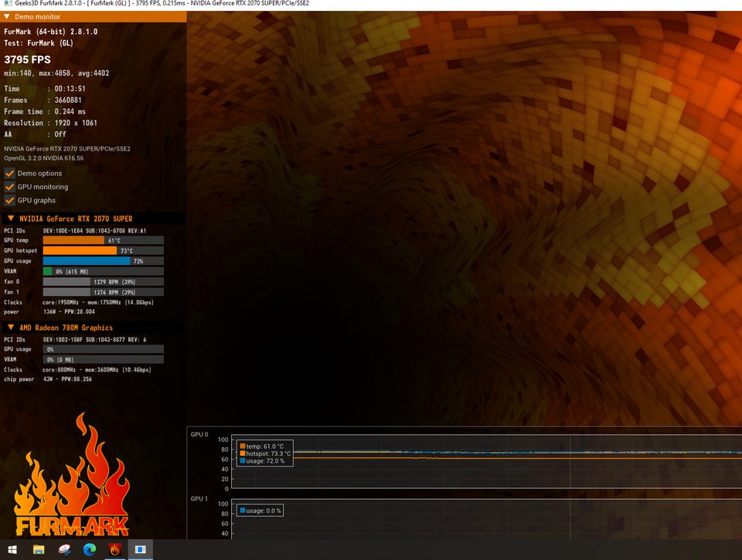
Task: Click the blue window taskbar icon
Action: coord(141,550)
